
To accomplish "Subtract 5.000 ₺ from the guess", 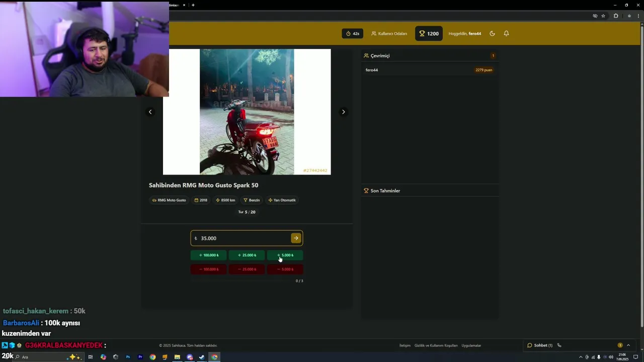I will pos(285,269).
